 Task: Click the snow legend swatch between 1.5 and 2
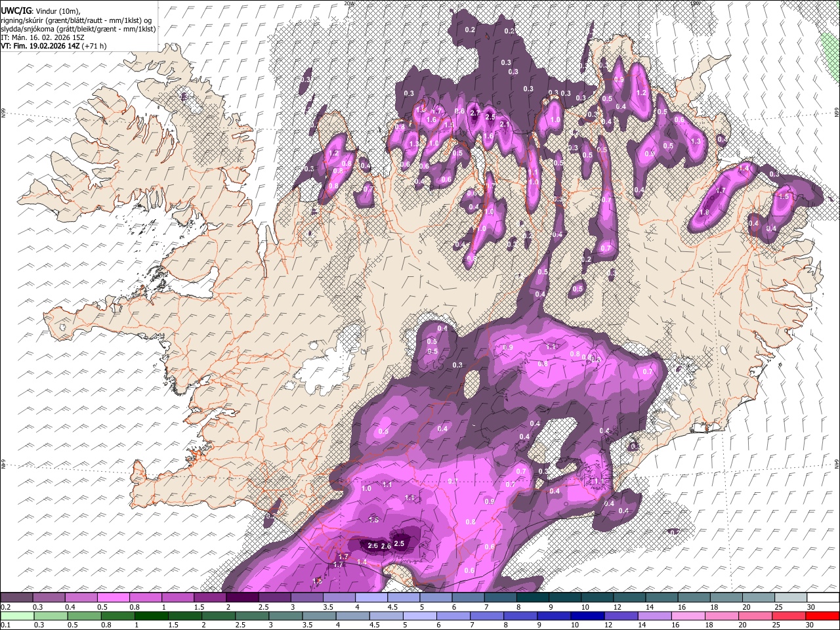click(x=210, y=597)
